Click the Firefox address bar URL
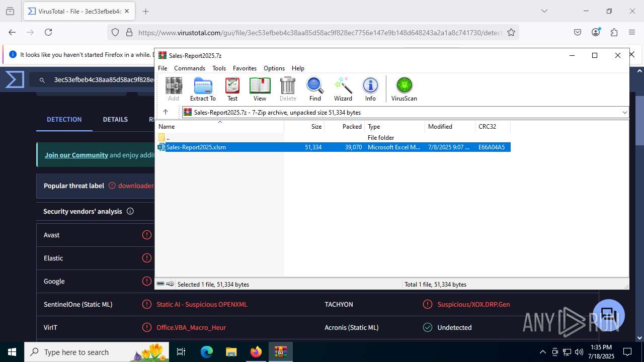 coord(320,33)
